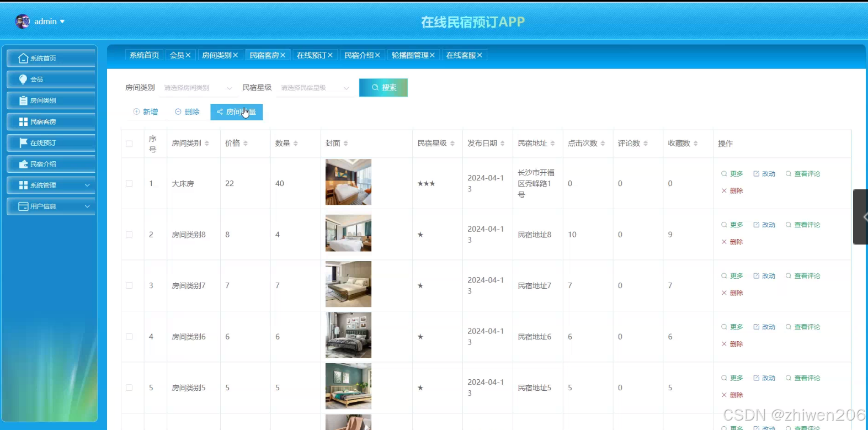Open cover thumbnail of 房间类别7
Image resolution: width=868 pixels, height=430 pixels.
tap(348, 284)
